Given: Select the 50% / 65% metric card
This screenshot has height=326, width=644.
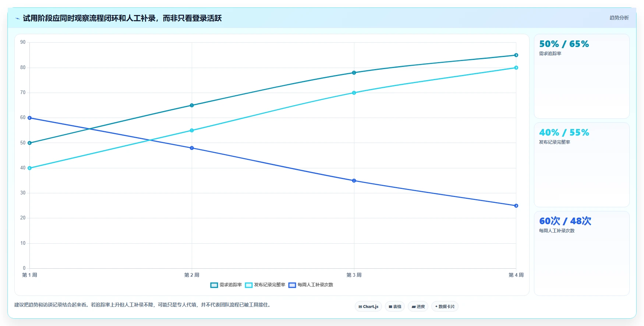Looking at the screenshot, I should pyautogui.click(x=582, y=76).
